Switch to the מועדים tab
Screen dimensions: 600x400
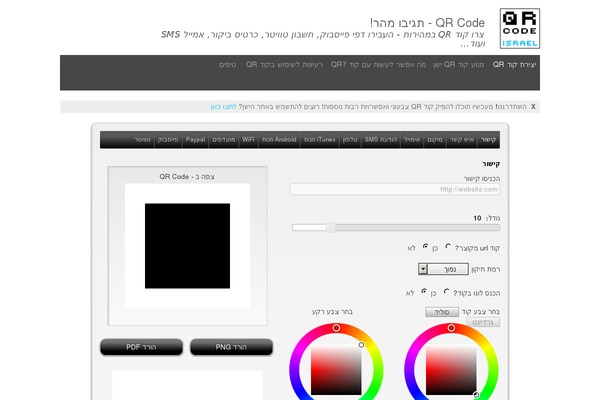click(224, 140)
